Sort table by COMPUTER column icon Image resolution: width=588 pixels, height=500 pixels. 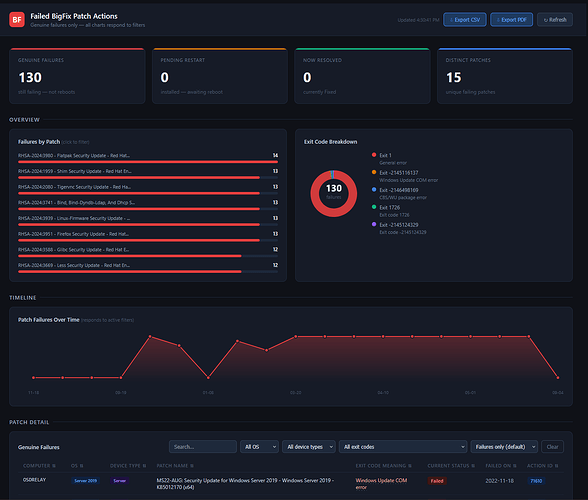coord(54,466)
